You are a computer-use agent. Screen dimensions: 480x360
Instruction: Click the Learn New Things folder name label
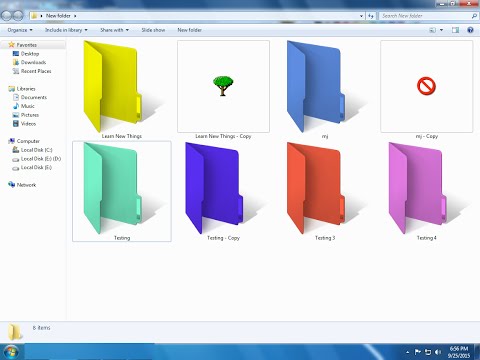coord(122,136)
